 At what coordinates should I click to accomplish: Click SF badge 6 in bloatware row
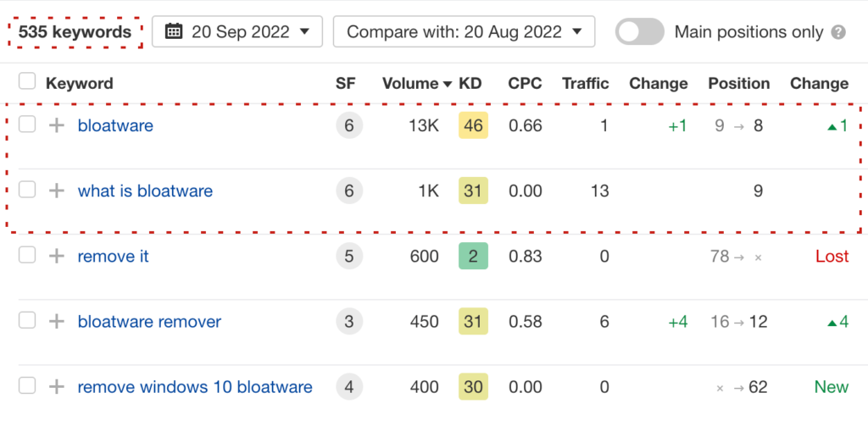(x=348, y=125)
